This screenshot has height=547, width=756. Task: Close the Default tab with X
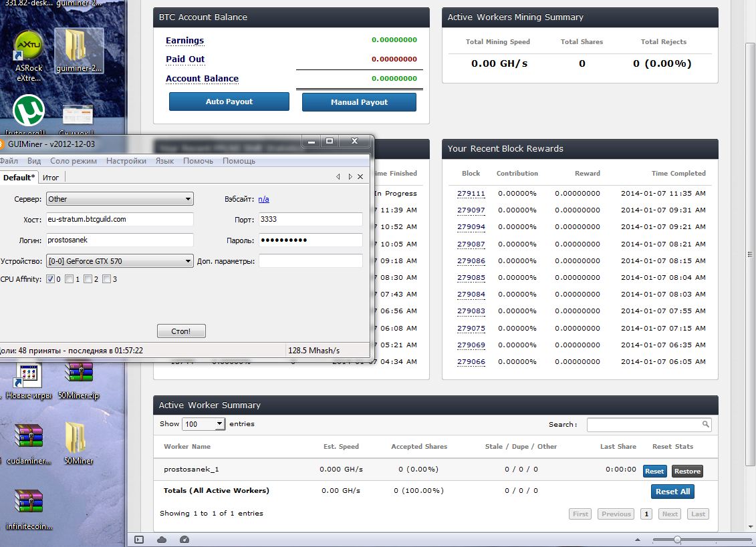[360, 177]
